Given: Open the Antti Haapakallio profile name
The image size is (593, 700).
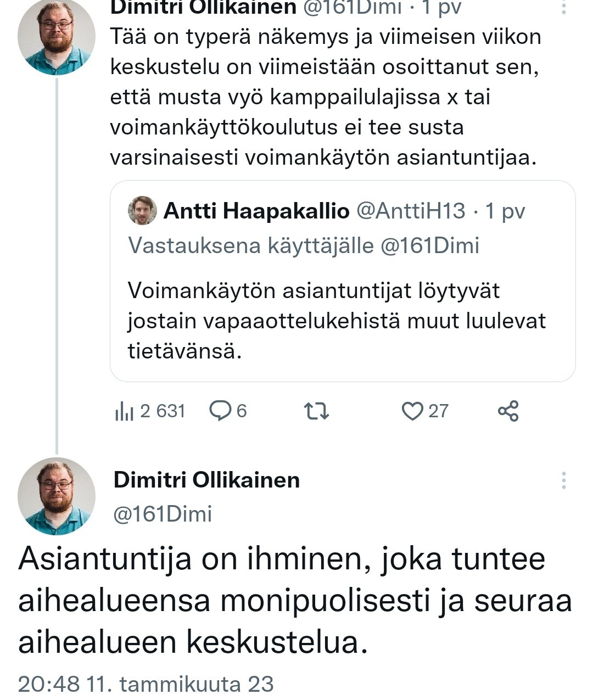Looking at the screenshot, I should (256, 211).
